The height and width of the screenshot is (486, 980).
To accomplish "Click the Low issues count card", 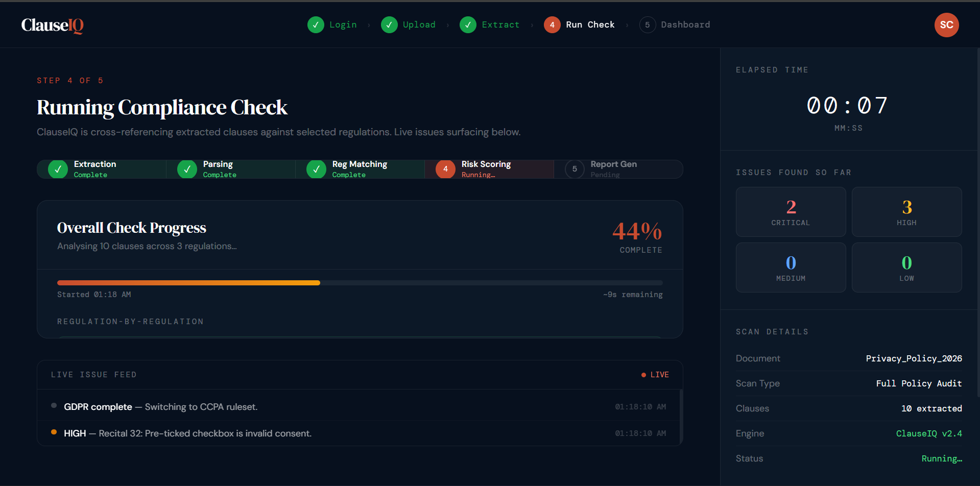I will tap(906, 268).
